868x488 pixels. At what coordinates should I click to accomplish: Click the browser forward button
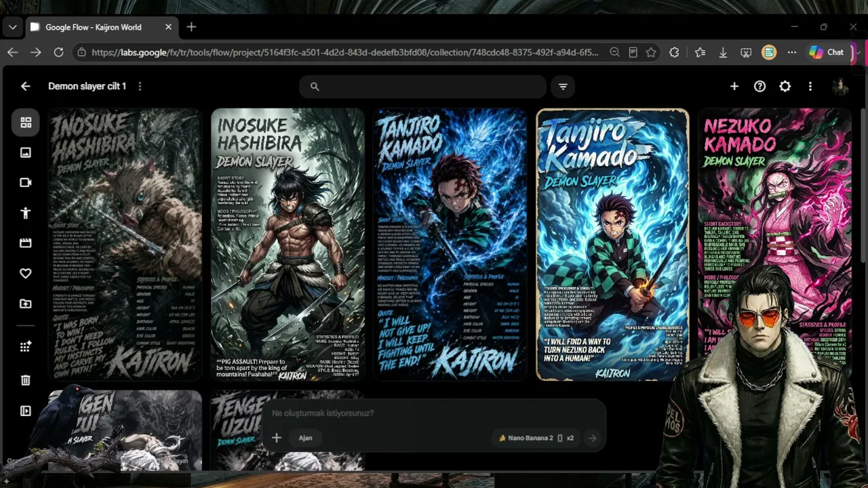tap(35, 52)
